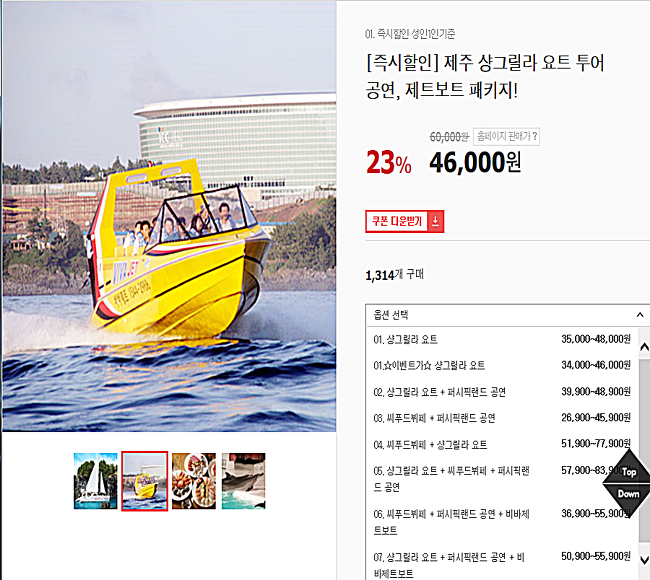
Task: Click the 쿠폰 다운받기 button
Action: click(x=405, y=221)
